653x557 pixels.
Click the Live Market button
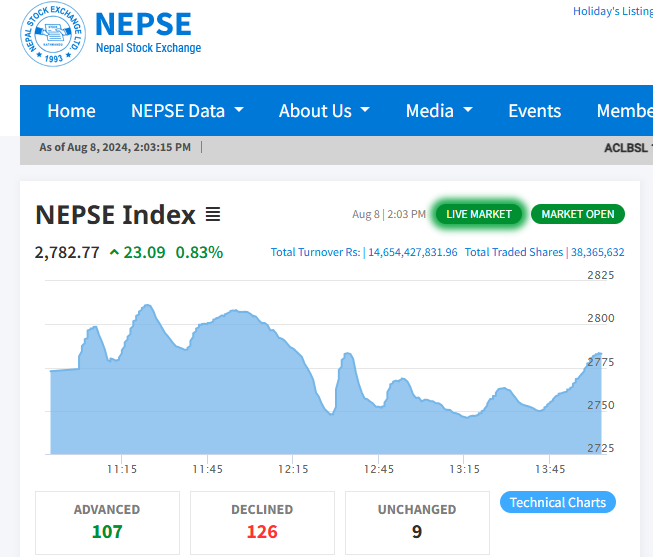(478, 214)
